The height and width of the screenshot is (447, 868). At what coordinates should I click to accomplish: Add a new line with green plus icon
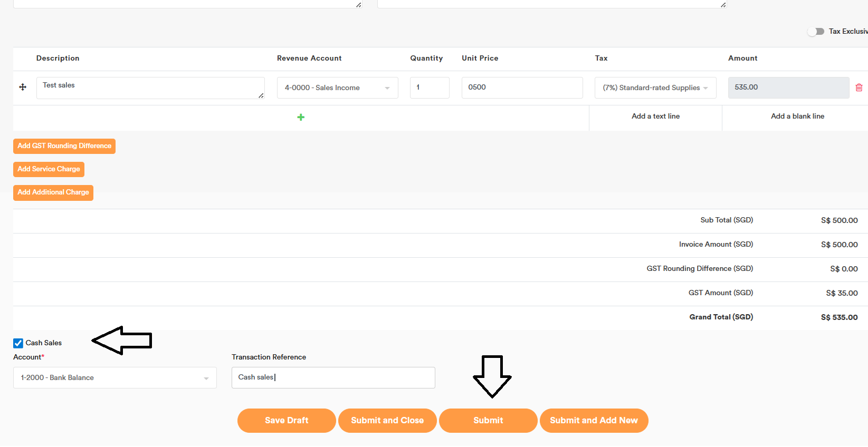[x=301, y=117]
